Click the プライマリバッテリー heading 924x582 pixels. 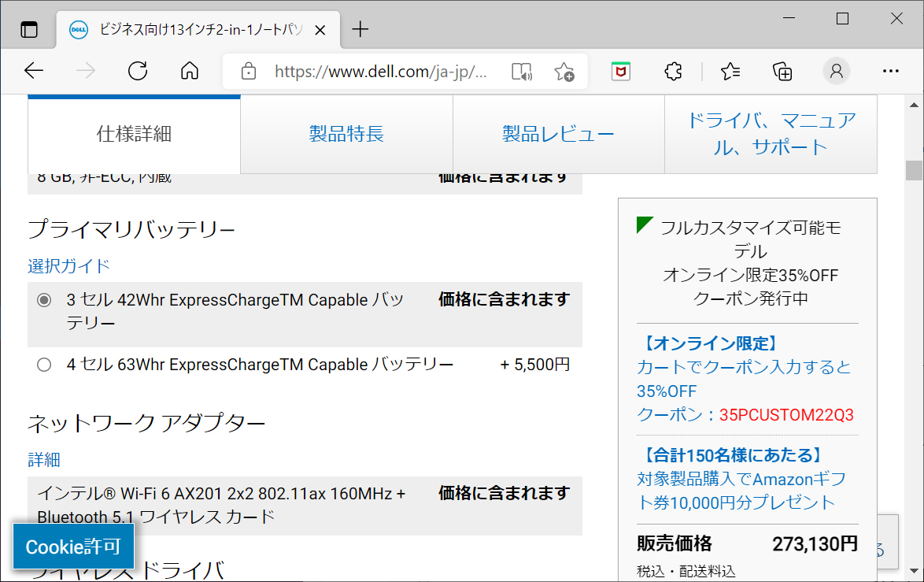pos(131,229)
